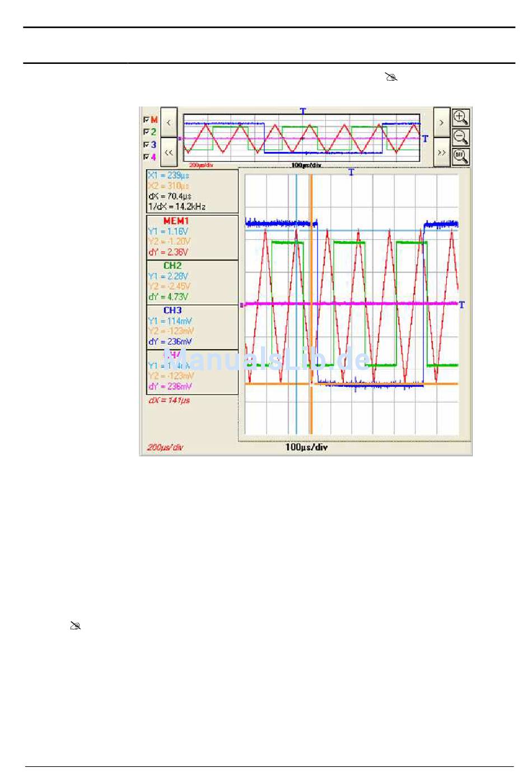Toggle the channel 4 checkbox
This screenshot has width=532, height=778.
pyautogui.click(x=147, y=157)
